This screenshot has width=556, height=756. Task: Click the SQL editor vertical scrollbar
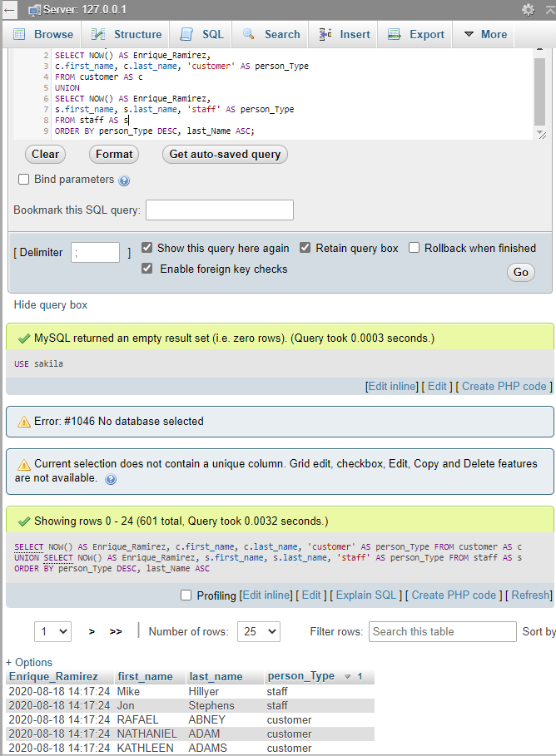[539, 91]
